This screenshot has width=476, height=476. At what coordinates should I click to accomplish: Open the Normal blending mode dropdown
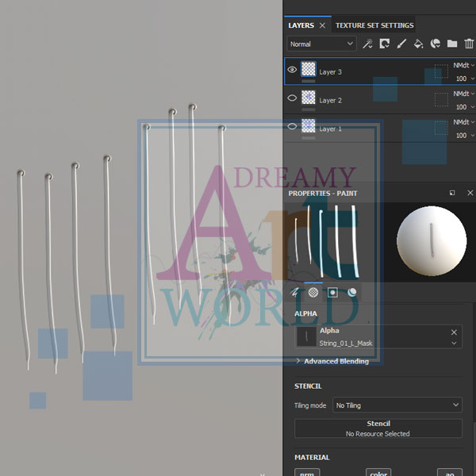click(x=321, y=44)
